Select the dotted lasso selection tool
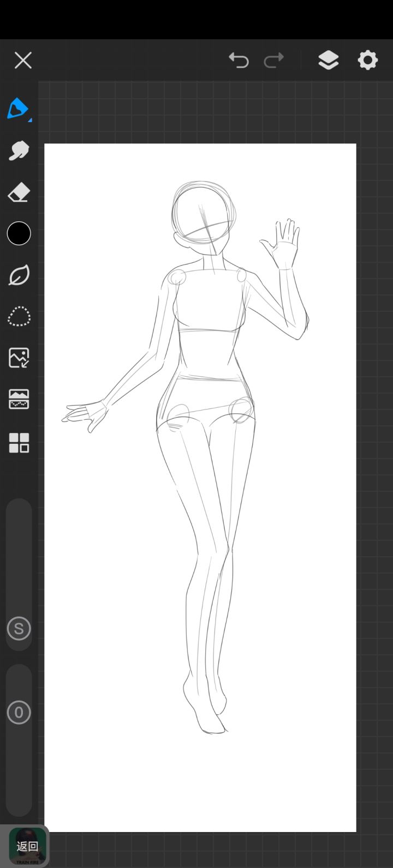 point(19,316)
